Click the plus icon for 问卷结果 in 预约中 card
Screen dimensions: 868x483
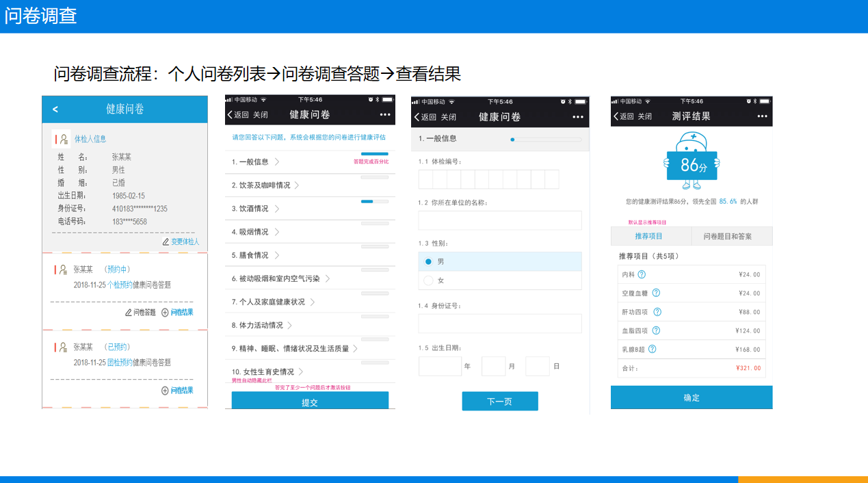[x=165, y=312]
